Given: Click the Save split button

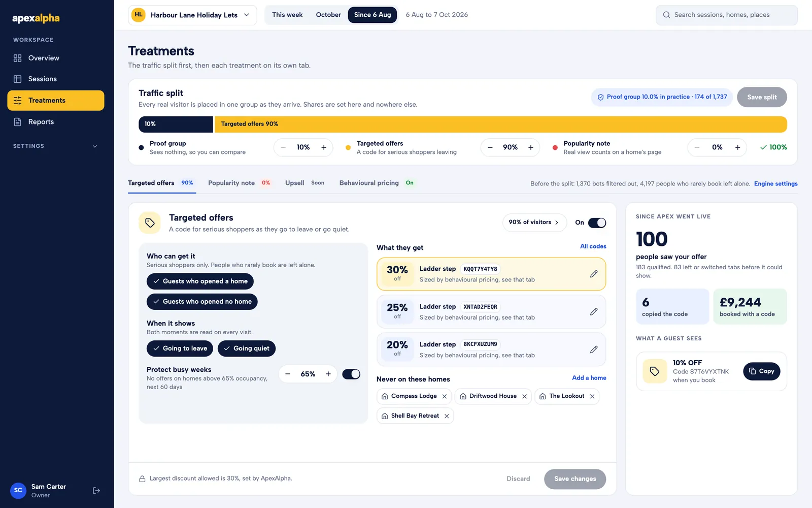Looking at the screenshot, I should point(762,97).
